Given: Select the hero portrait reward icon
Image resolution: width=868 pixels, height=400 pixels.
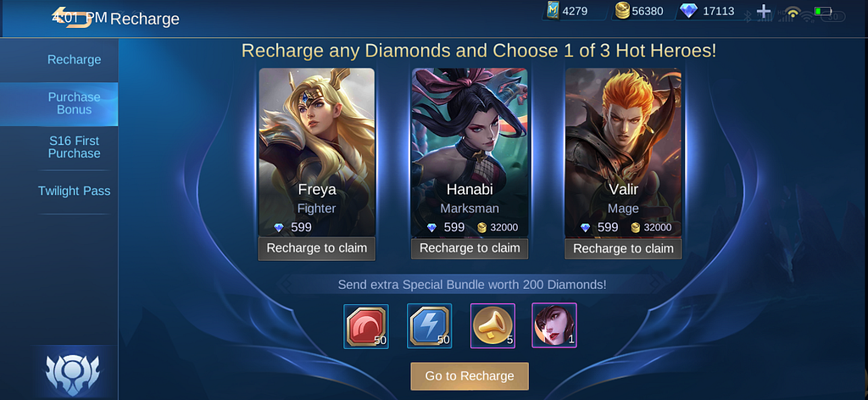Looking at the screenshot, I should [x=554, y=325].
